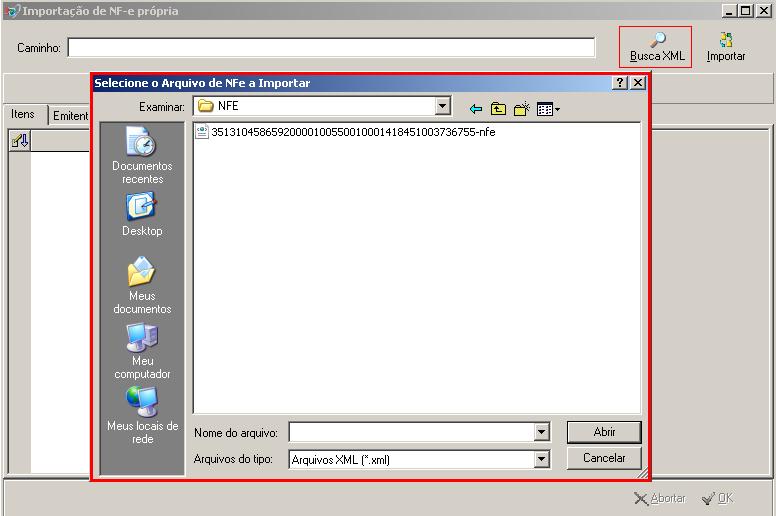Image resolution: width=776 pixels, height=516 pixels.
Task: Click the Nome do arquivo text field
Action: pos(411,432)
